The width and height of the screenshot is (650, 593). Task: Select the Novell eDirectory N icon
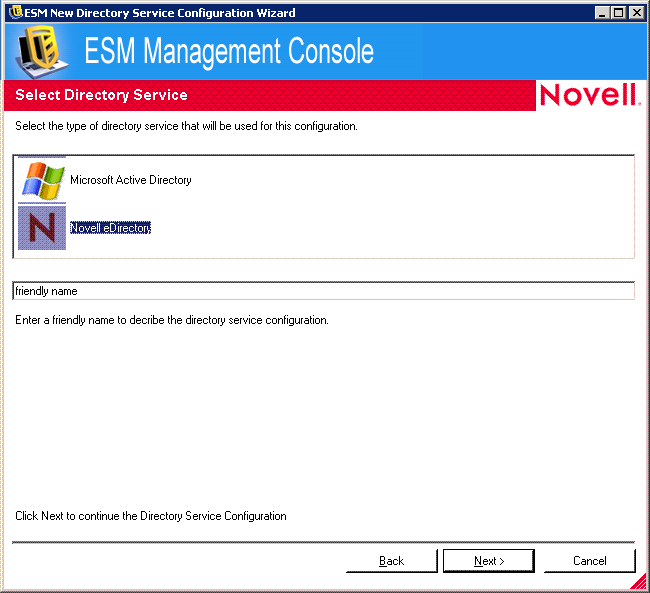pos(42,228)
